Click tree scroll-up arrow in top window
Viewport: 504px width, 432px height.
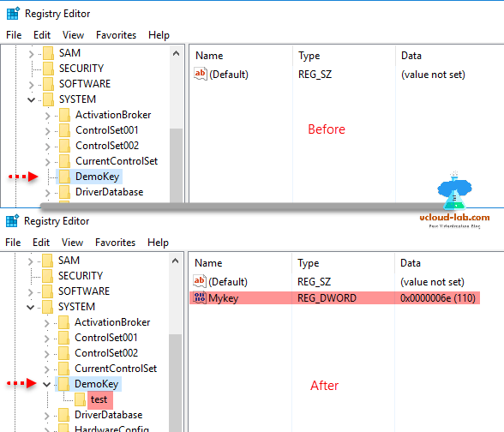click(177, 53)
